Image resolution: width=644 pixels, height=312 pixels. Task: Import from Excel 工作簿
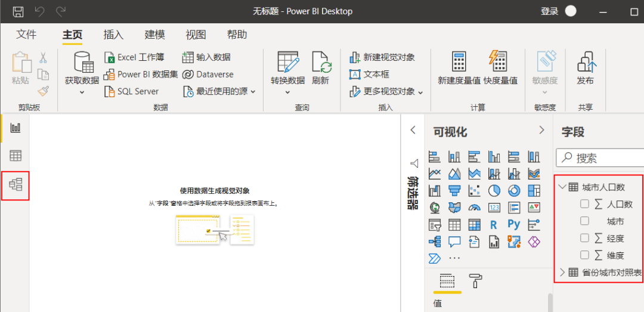135,57
